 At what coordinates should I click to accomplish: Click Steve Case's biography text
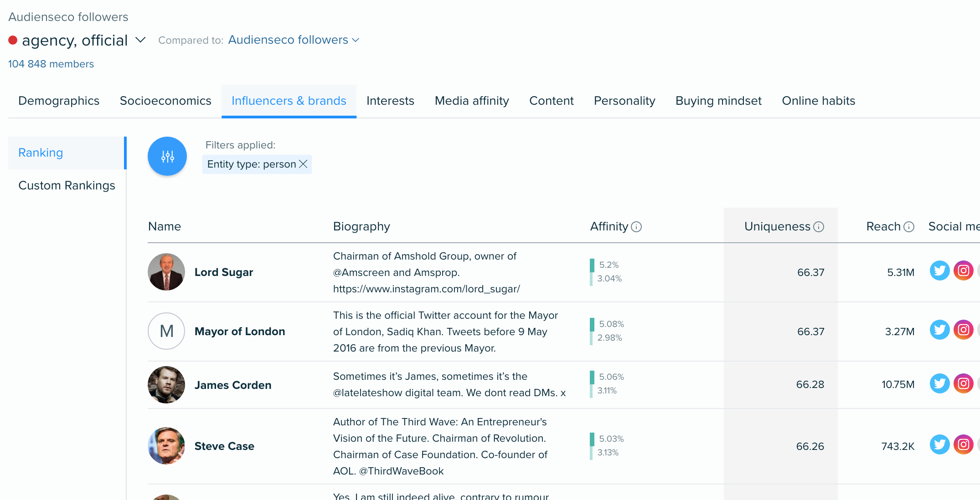click(x=440, y=446)
